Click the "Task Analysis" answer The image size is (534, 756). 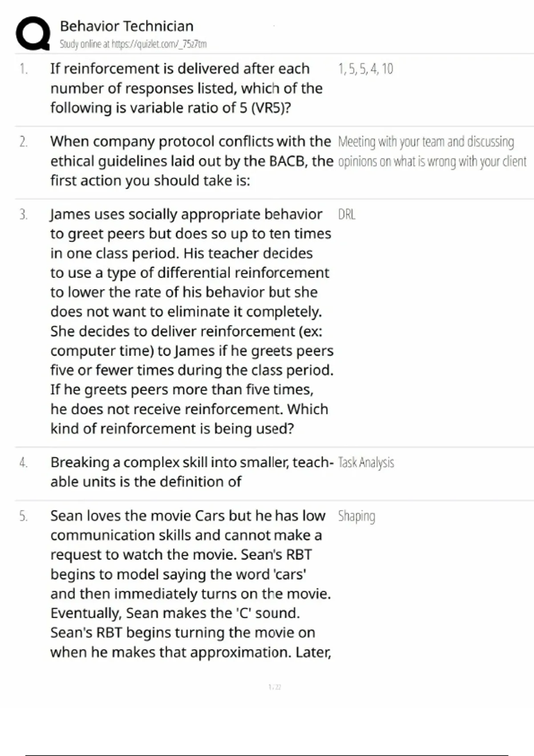tap(366, 463)
